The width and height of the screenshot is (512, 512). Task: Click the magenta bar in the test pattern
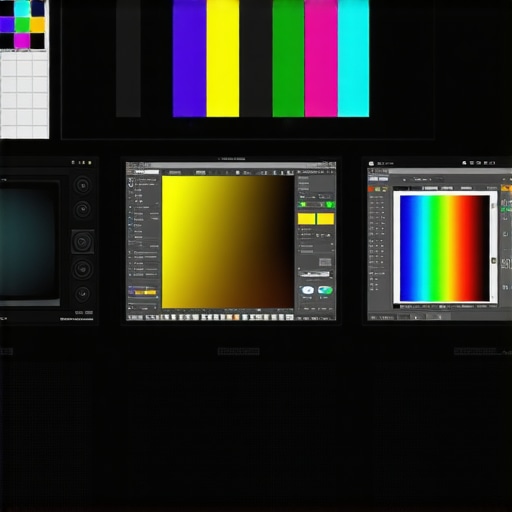[x=321, y=58]
